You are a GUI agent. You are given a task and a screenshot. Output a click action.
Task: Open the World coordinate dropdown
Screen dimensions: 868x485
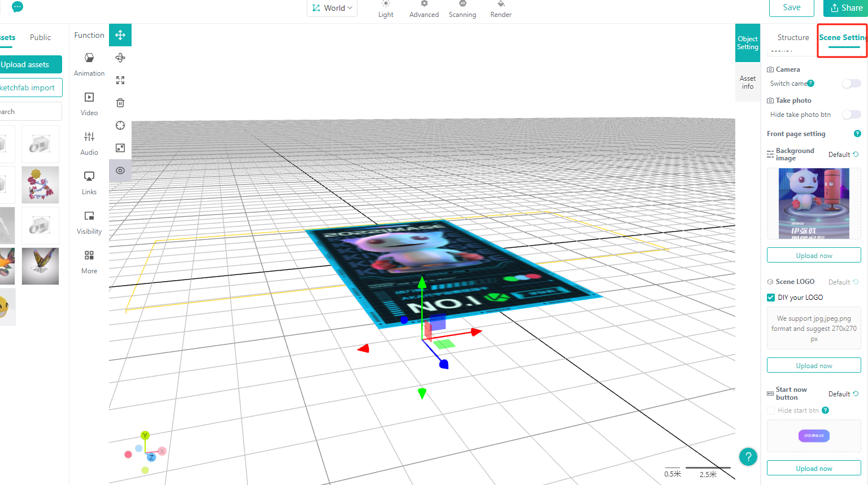click(332, 8)
